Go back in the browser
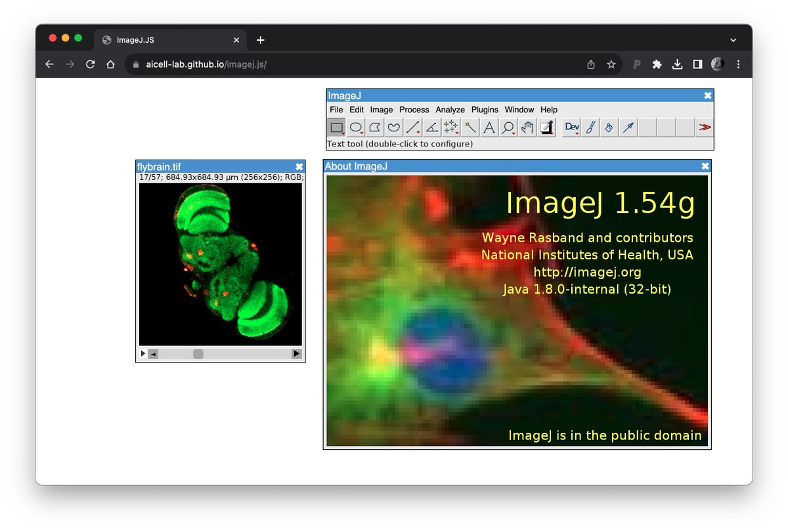 point(49,64)
